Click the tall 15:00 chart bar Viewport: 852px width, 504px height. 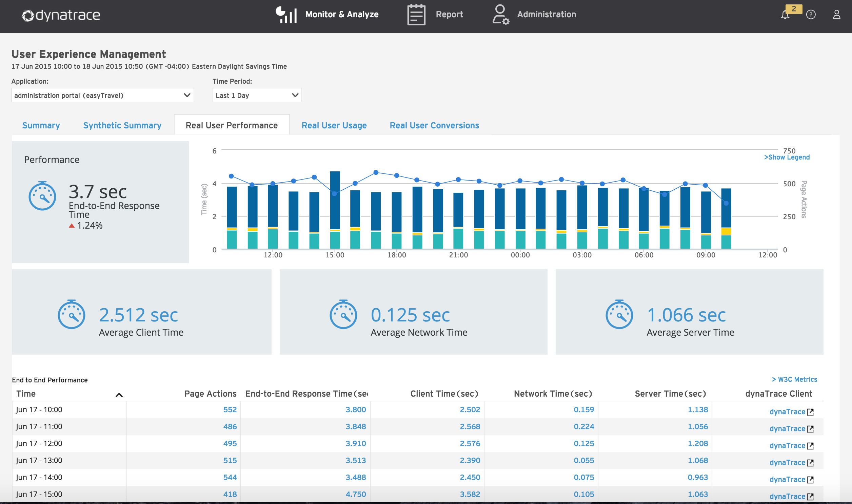click(x=335, y=210)
